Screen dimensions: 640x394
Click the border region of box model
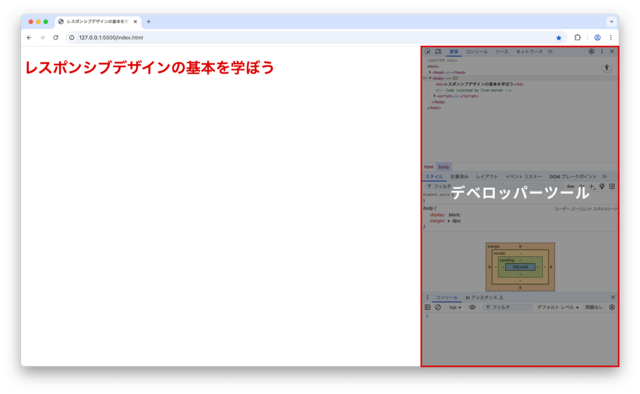pos(520,253)
